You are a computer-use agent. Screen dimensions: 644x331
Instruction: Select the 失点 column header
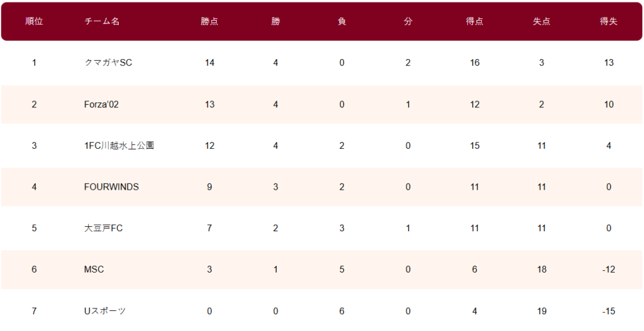pyautogui.click(x=541, y=22)
